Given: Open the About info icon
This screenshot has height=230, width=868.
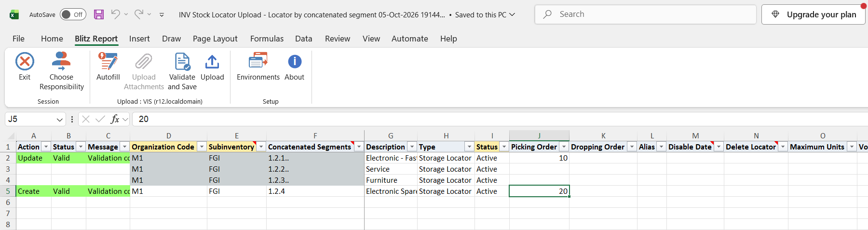Looking at the screenshot, I should click(x=295, y=62).
